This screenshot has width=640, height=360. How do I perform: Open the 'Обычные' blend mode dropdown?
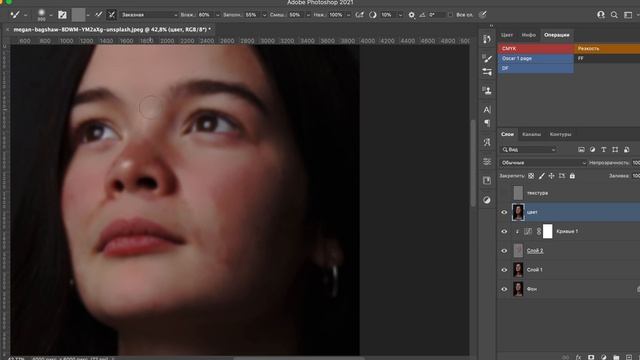543,163
